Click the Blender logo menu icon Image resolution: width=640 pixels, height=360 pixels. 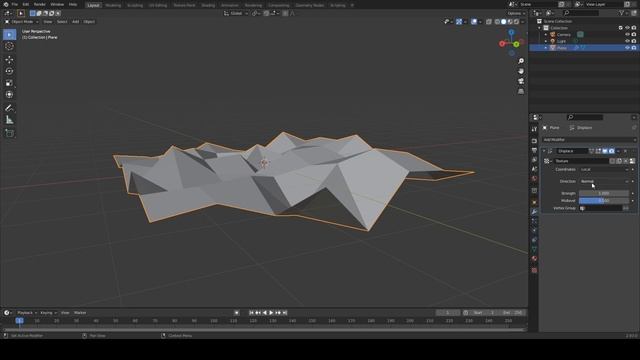tap(6, 4)
